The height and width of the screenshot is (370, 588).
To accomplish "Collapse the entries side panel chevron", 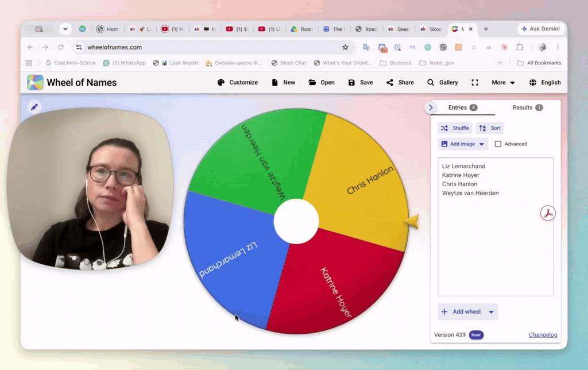I will [x=431, y=107].
